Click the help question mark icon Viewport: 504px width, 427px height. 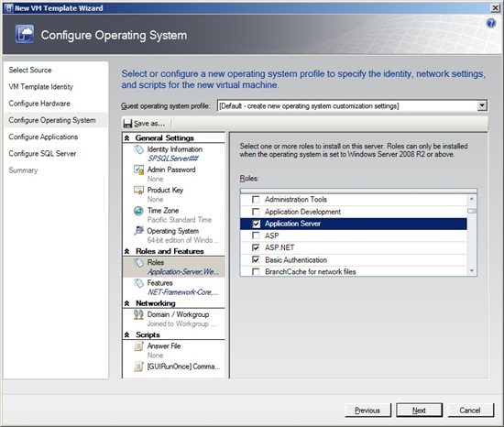pyautogui.click(x=491, y=23)
